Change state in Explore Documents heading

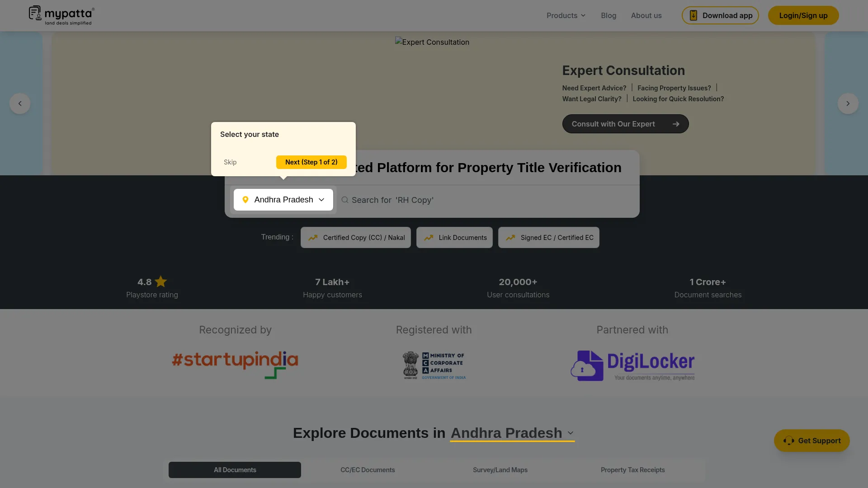tap(512, 433)
